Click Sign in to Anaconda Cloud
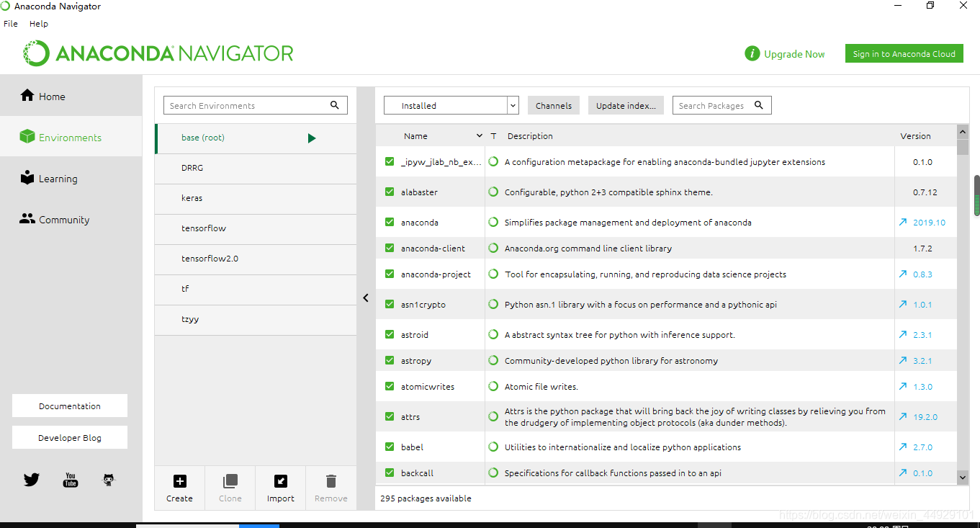 pyautogui.click(x=904, y=54)
